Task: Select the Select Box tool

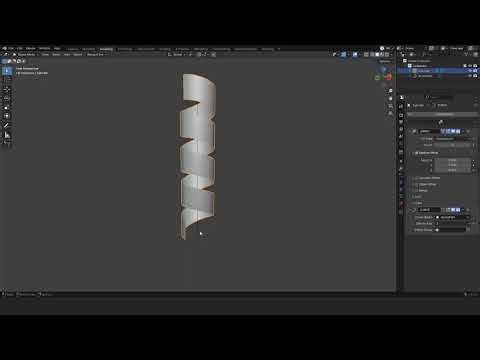Action: pyautogui.click(x=7, y=71)
